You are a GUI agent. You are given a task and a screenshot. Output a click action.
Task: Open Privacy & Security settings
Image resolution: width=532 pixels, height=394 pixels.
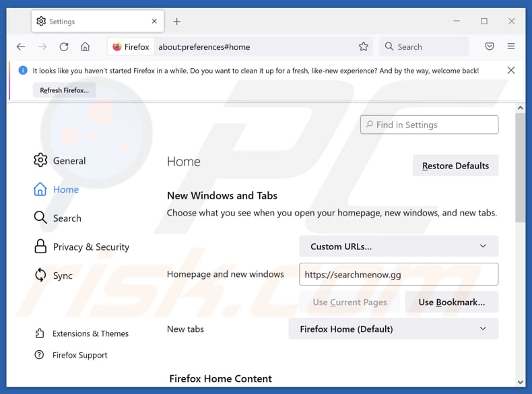81,247
